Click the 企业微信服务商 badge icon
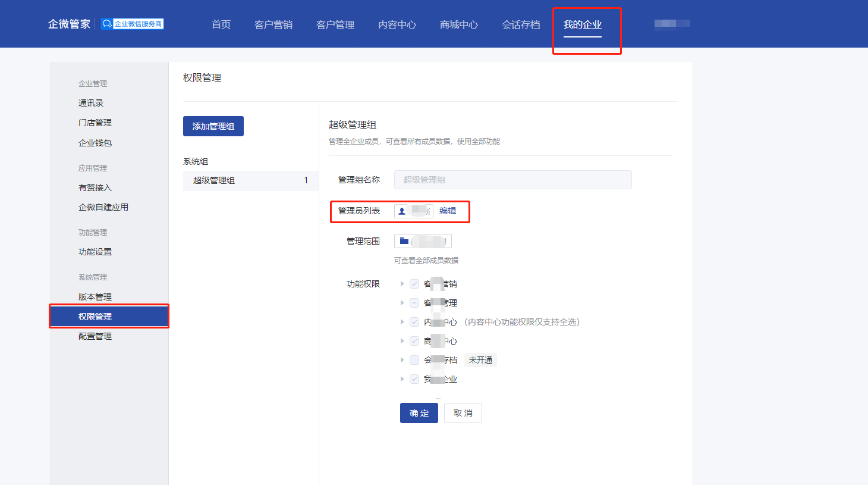The width and height of the screenshot is (868, 485). coord(132,24)
